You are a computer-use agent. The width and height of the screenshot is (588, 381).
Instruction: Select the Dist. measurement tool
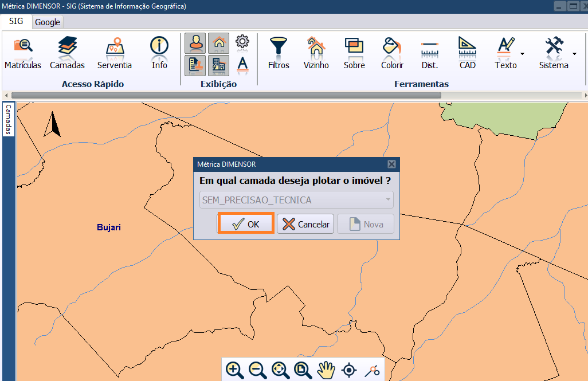pyautogui.click(x=429, y=53)
